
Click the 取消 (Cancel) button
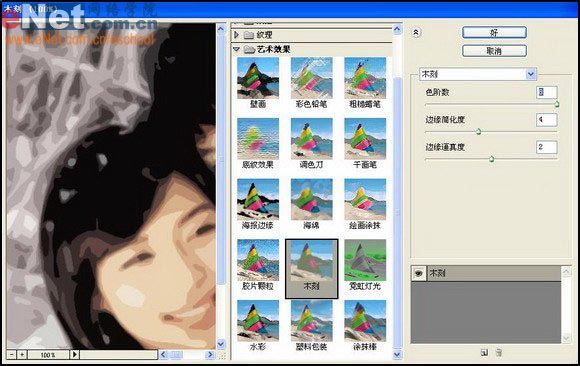pyautogui.click(x=494, y=51)
